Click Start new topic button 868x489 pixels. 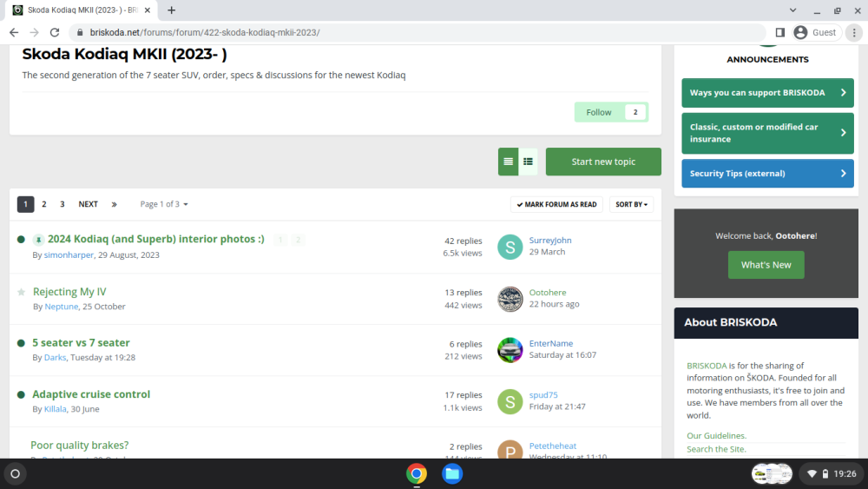pos(603,162)
